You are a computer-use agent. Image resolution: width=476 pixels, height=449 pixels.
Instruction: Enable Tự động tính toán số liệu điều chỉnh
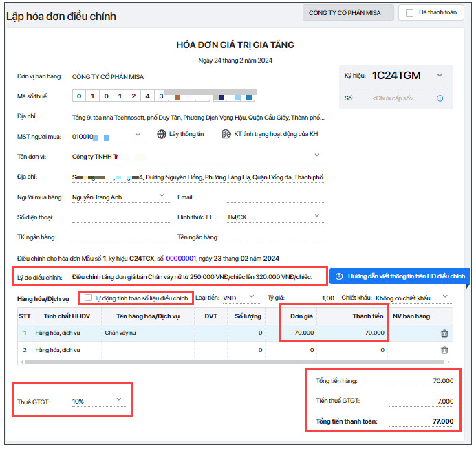coord(88,298)
